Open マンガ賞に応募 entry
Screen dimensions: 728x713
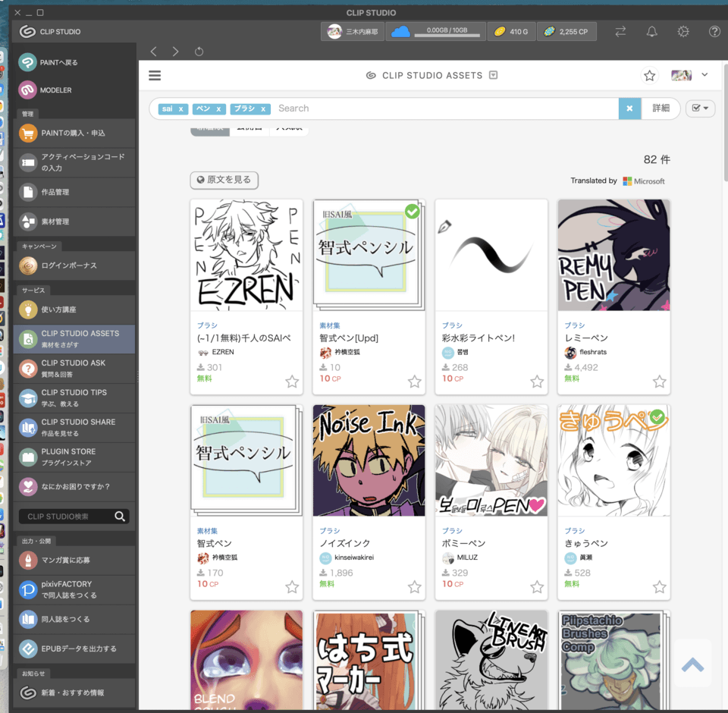click(74, 561)
